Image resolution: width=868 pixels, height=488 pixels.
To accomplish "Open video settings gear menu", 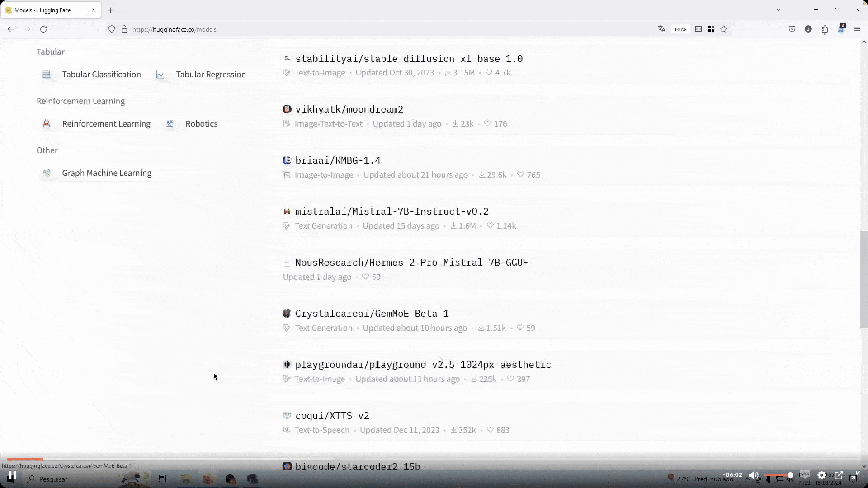I will click(x=821, y=475).
